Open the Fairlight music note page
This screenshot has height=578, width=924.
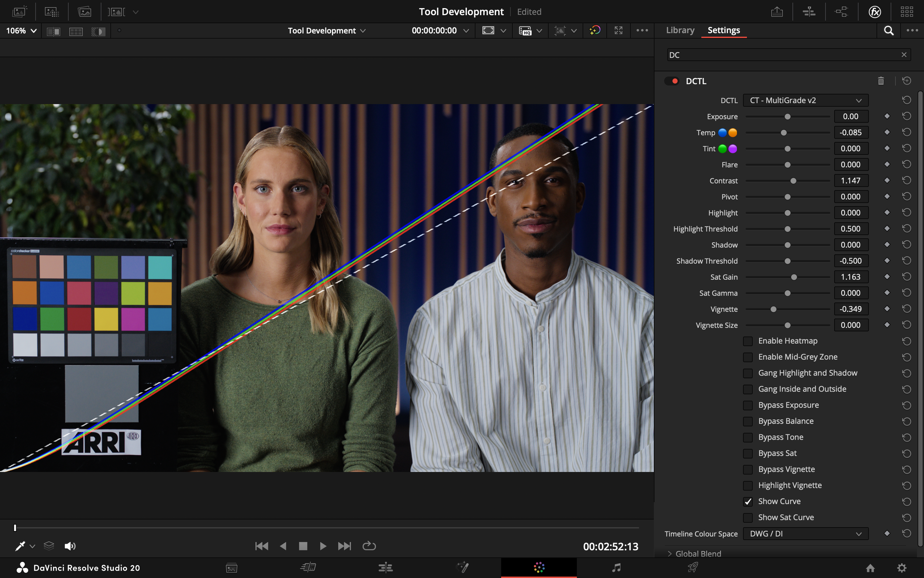[616, 568]
